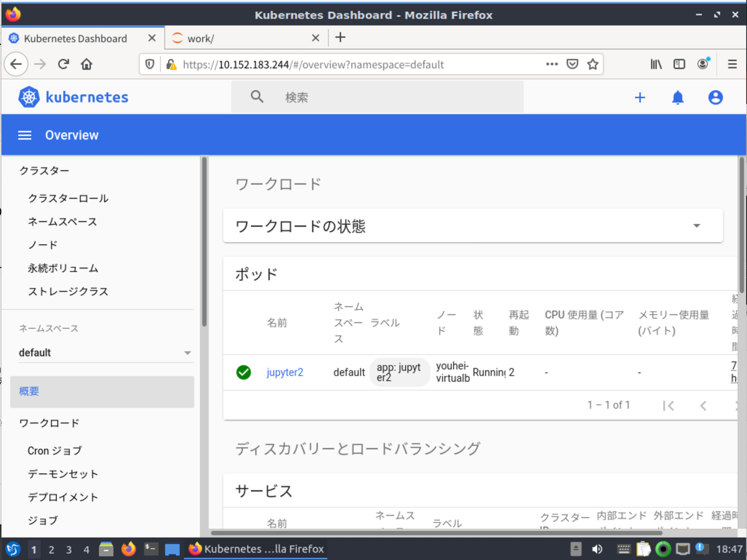Go to the Firefox home page
The width and height of the screenshot is (747, 560).
click(x=87, y=64)
